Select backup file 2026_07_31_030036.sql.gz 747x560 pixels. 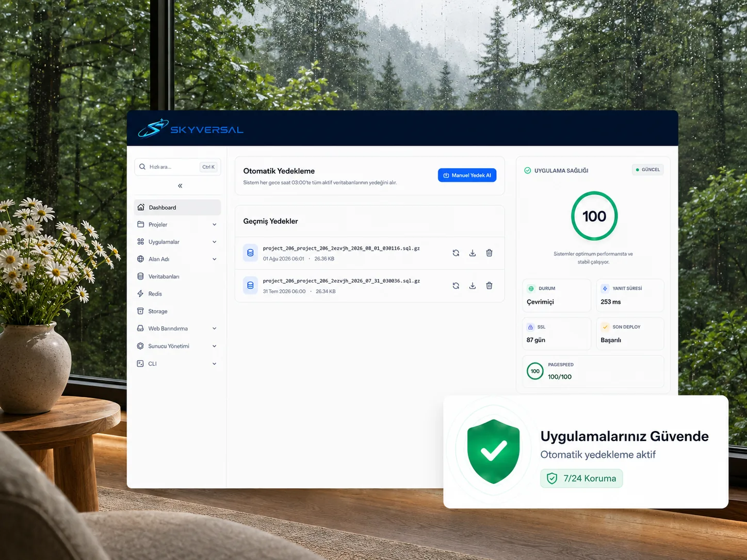click(342, 281)
